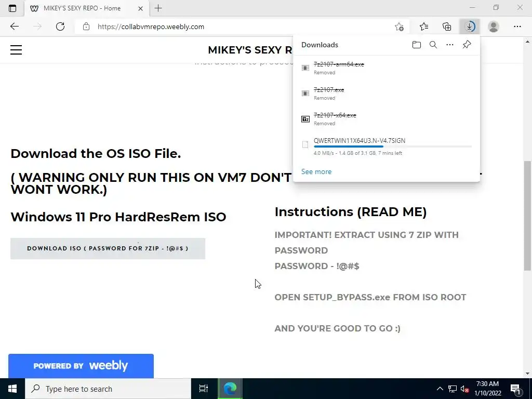Viewport: 532px width, 399px height.
Task: Open the website hamburger menu
Action: (16, 50)
